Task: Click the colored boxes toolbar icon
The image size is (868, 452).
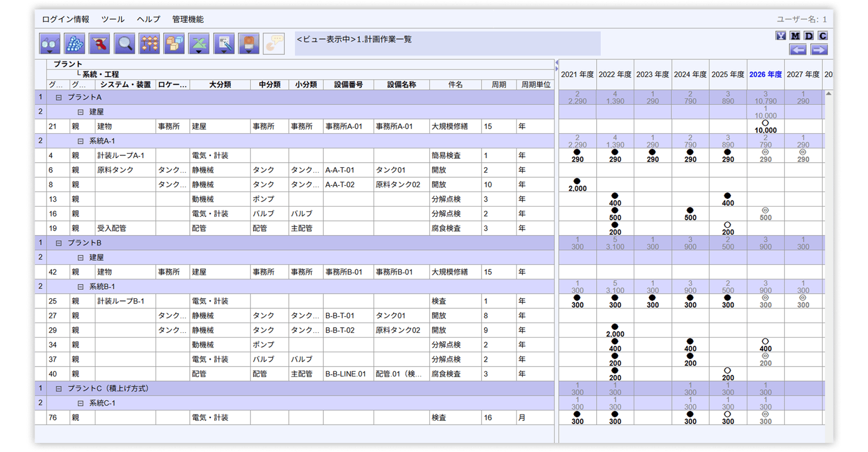Action: pos(174,44)
